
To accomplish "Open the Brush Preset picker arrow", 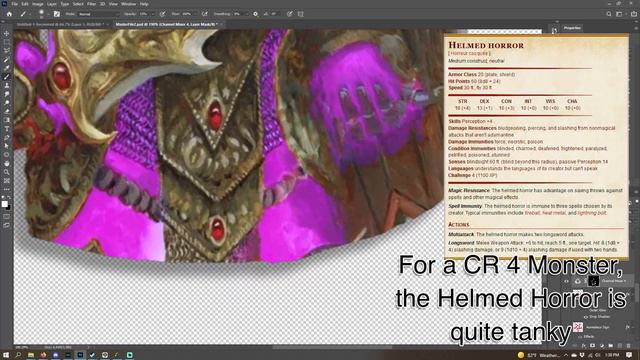I will click(x=48, y=14).
